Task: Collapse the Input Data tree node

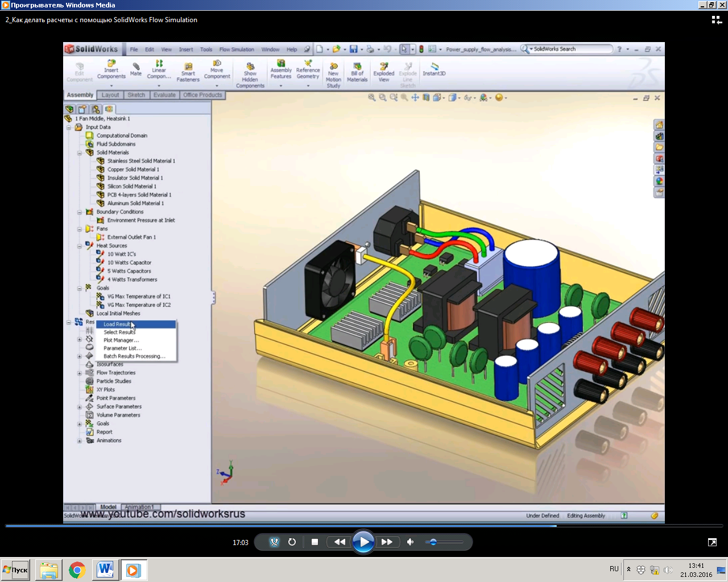Action: (x=69, y=127)
